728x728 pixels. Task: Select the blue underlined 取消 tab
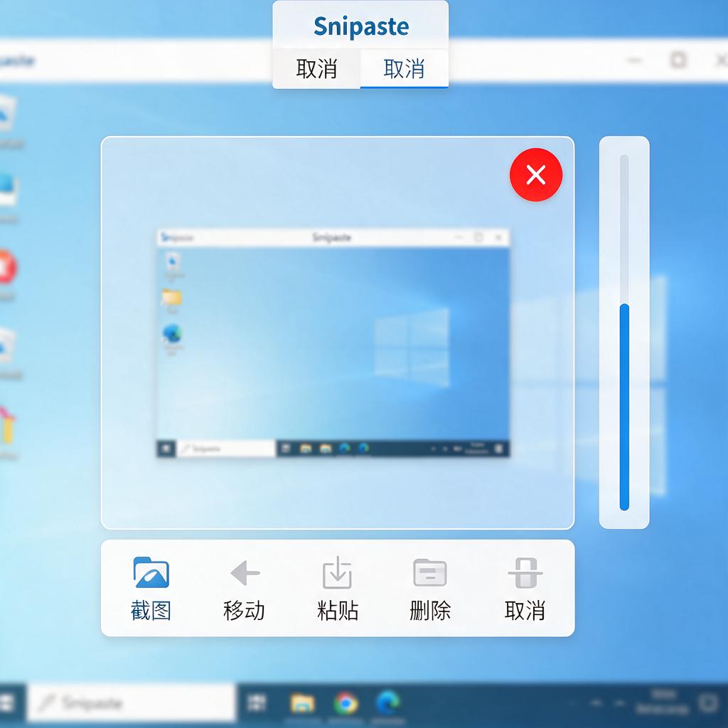tap(404, 69)
